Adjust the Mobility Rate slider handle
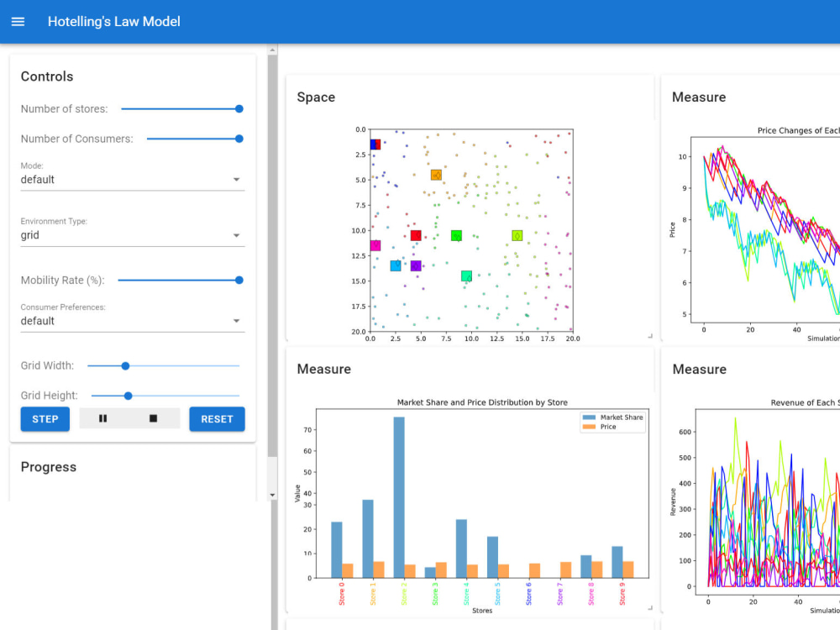The image size is (840, 630). pyautogui.click(x=239, y=281)
